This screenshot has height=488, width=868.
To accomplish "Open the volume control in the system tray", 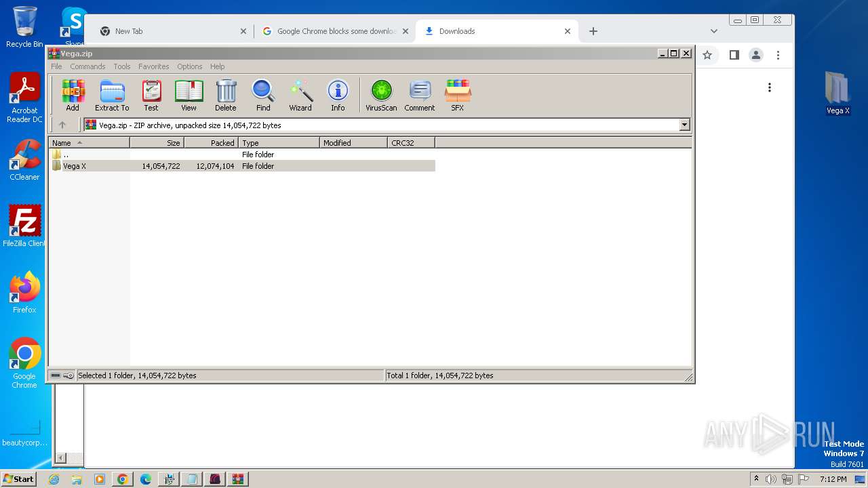I will tap(771, 479).
